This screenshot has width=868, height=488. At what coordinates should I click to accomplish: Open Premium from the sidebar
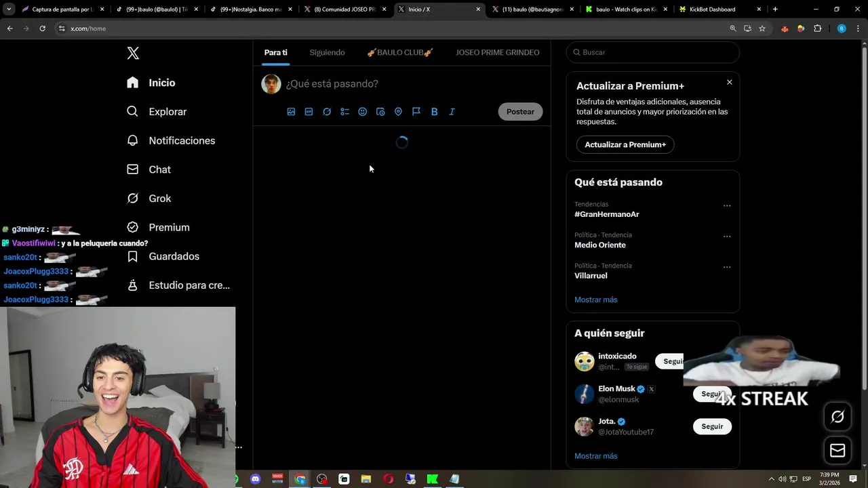point(159,227)
